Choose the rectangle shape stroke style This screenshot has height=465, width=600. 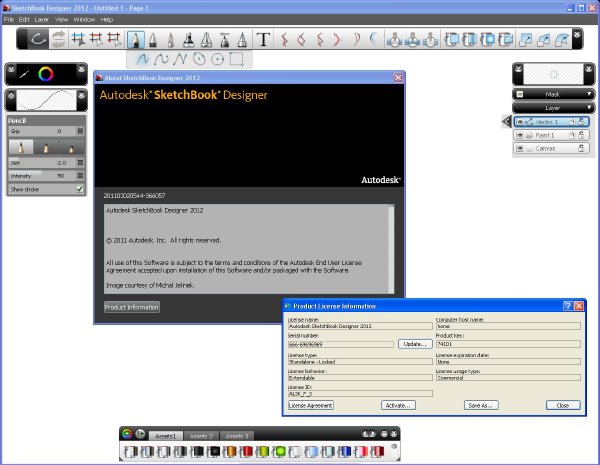click(x=236, y=59)
